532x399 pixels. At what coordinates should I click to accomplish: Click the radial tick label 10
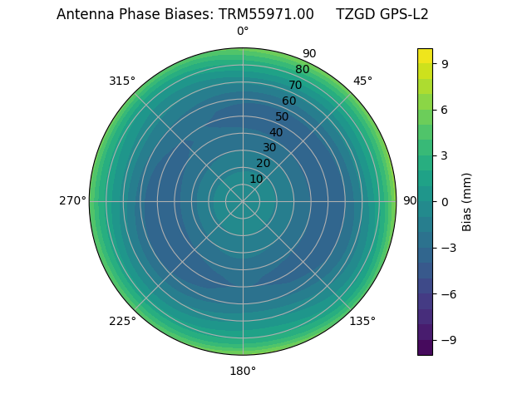tap(256, 179)
